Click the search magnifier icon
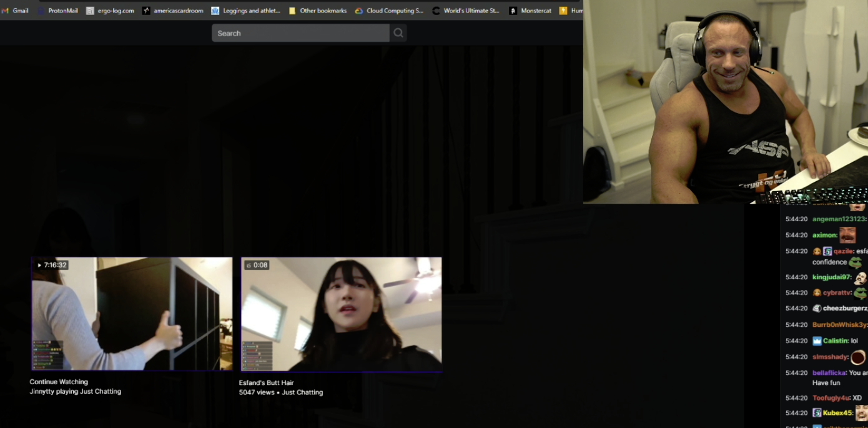The width and height of the screenshot is (868, 428). (x=398, y=33)
